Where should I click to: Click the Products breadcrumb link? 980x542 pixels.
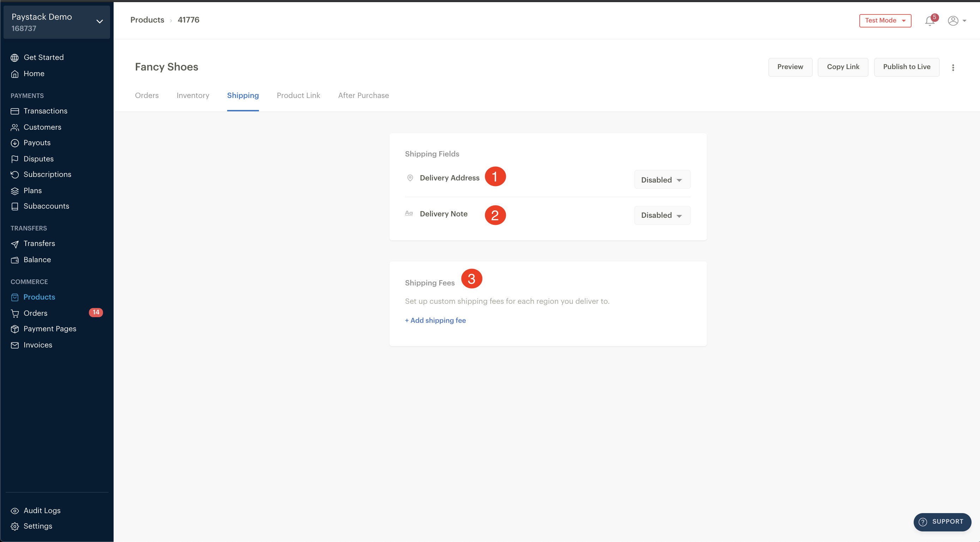tap(147, 20)
